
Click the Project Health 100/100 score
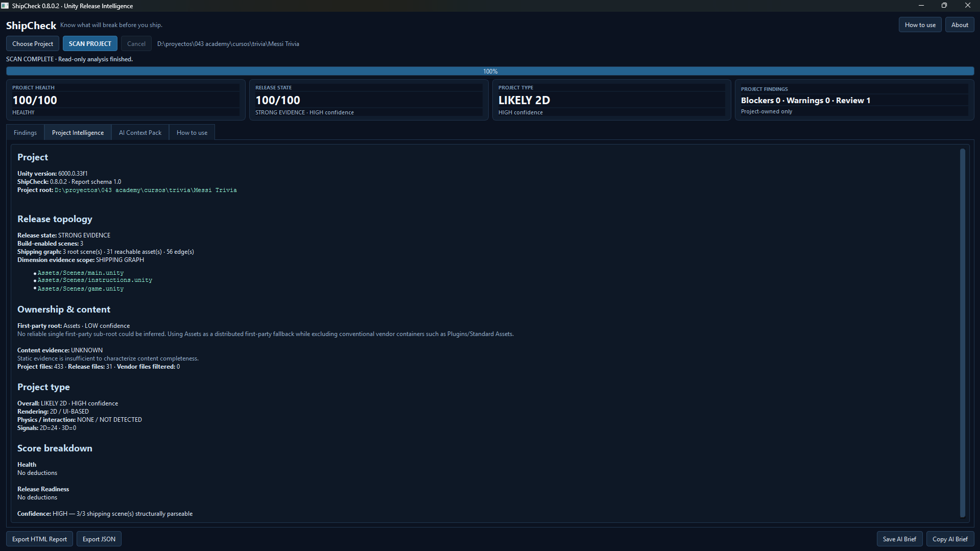point(35,101)
